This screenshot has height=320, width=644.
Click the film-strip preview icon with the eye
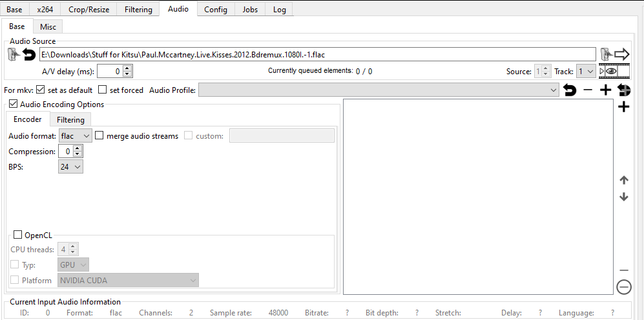(x=608, y=71)
